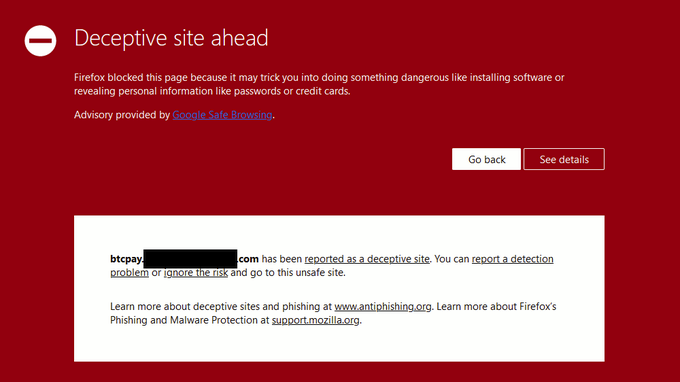Click the 'Advisory provided by' text
Viewport: 680px width, 382px height.
click(122, 115)
